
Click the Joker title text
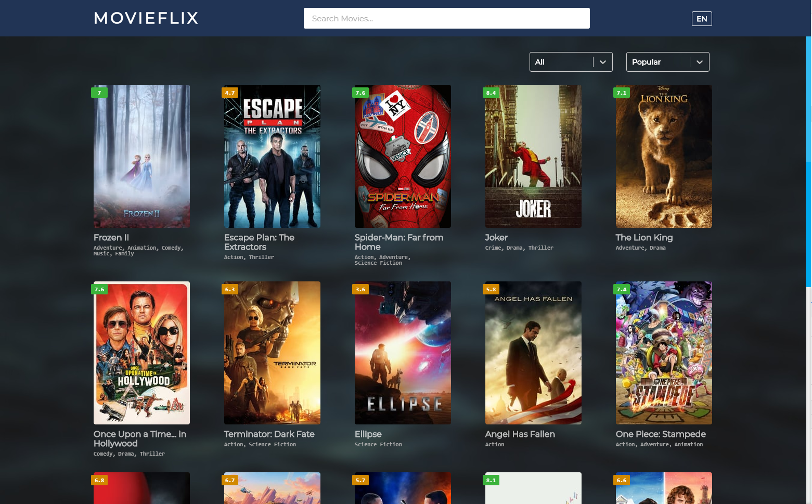496,238
